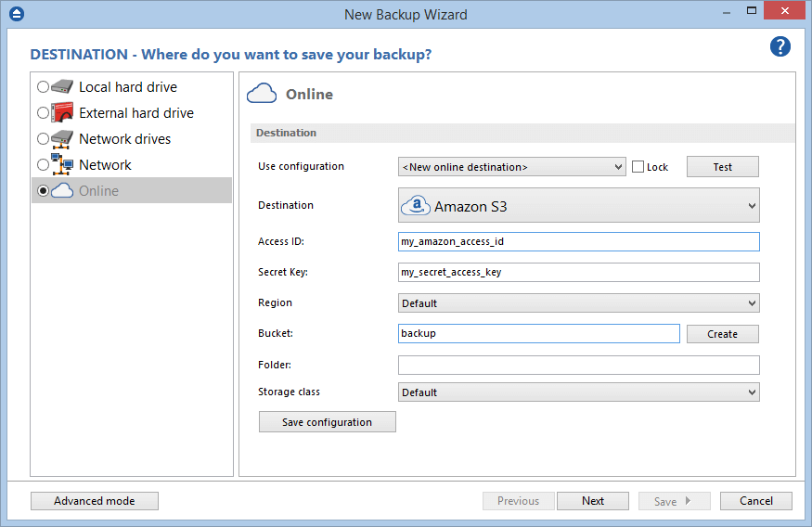The height and width of the screenshot is (527, 812).
Task: Click the External hard drive label
Action: coord(136,113)
